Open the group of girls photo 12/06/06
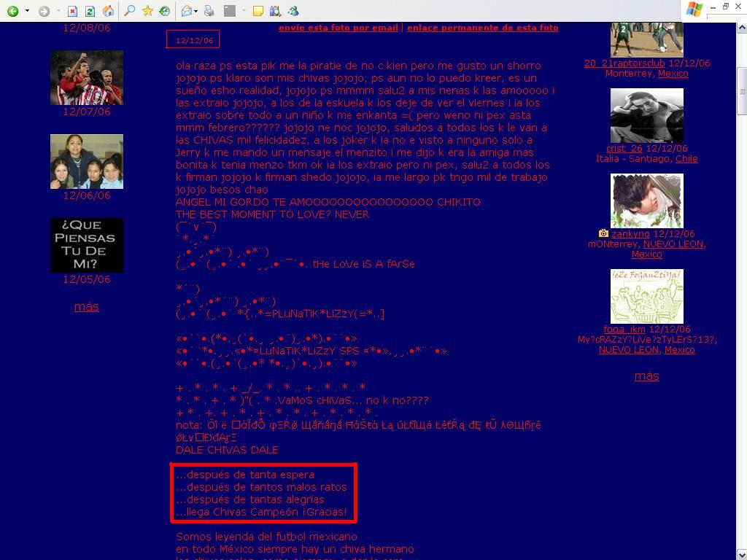This screenshot has height=560, width=747. pyautogui.click(x=87, y=161)
